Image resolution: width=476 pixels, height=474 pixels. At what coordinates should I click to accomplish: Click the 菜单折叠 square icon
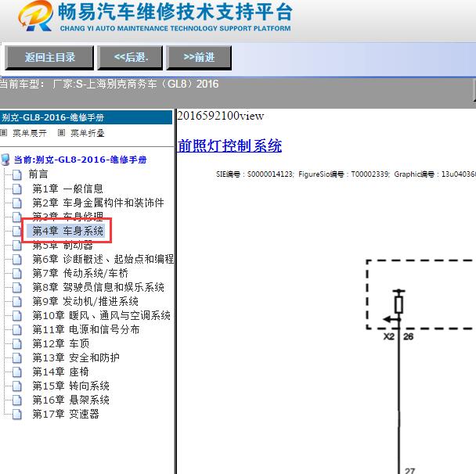[61, 132]
